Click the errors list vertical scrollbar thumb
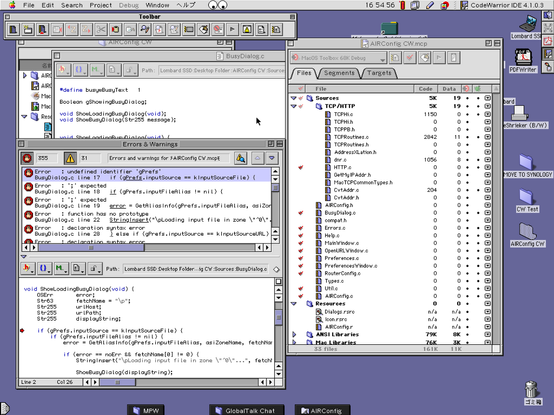554x415 pixels. click(276, 187)
